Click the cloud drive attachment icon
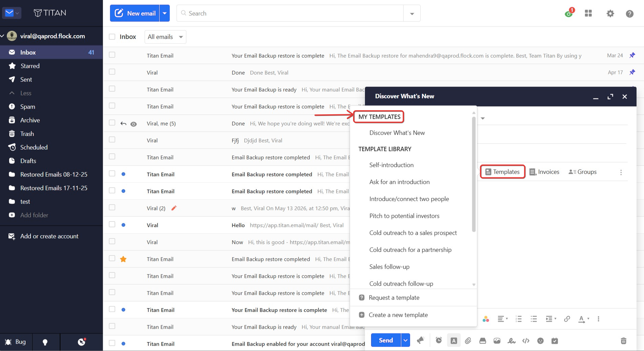Image resolution: width=644 pixels, height=351 pixels. click(482, 340)
